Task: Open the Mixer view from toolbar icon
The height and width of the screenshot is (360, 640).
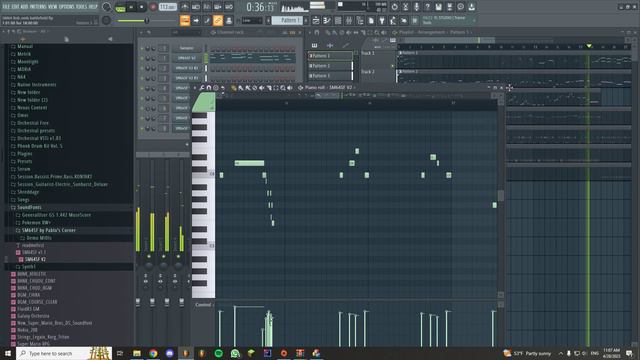Action: [349, 20]
